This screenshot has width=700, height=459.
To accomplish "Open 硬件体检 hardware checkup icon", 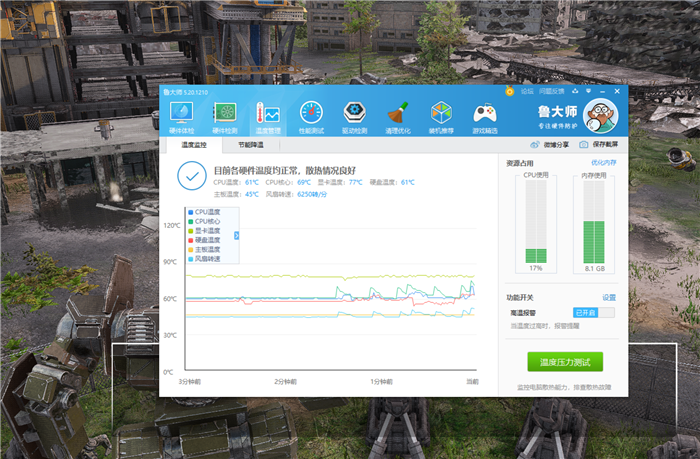I will click(181, 117).
